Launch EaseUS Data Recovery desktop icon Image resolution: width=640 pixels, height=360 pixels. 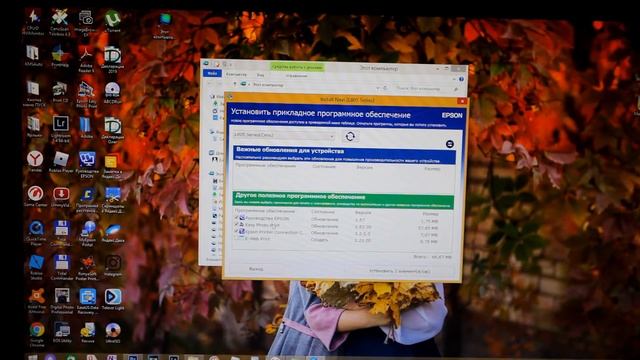pos(87,300)
